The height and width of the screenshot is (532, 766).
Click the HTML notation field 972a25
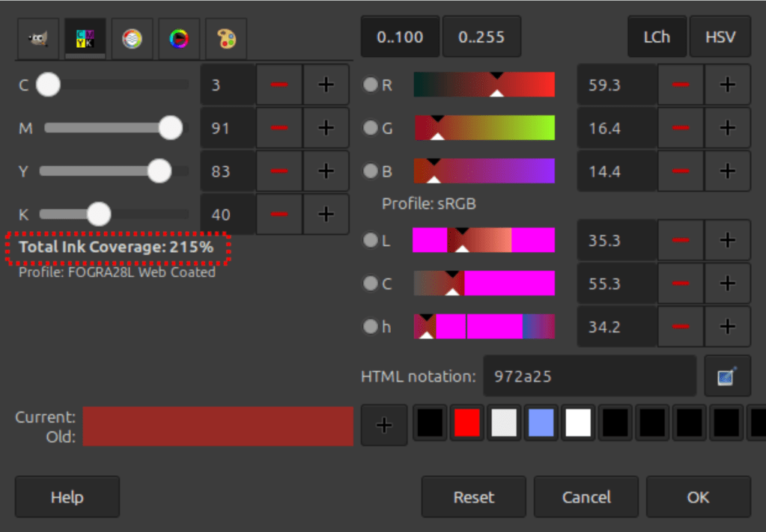click(589, 376)
